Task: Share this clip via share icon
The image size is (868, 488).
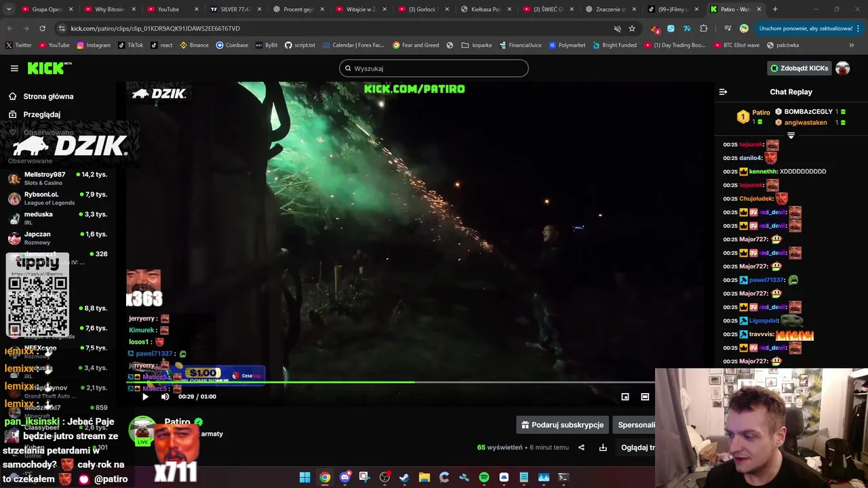Action: pyautogui.click(x=581, y=447)
